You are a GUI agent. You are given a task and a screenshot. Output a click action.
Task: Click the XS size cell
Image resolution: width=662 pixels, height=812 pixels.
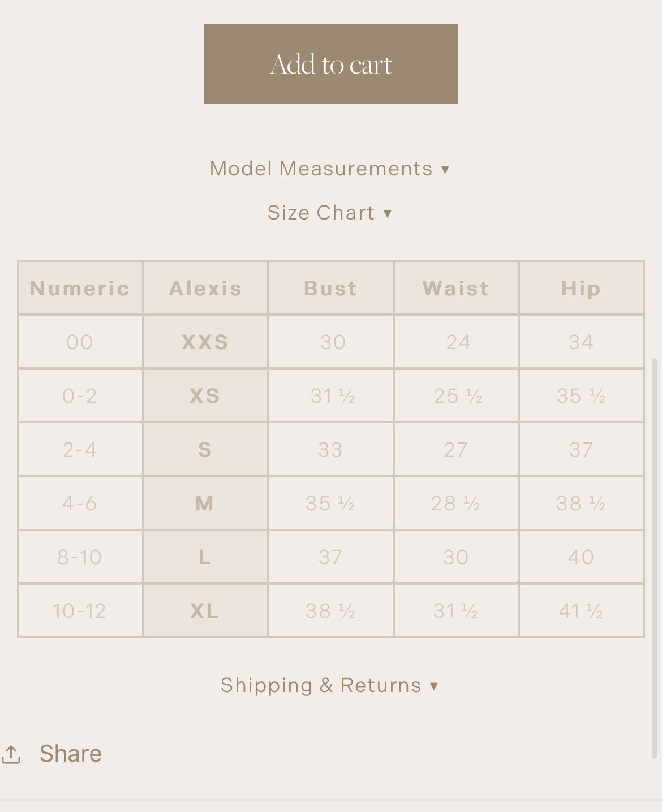205,396
